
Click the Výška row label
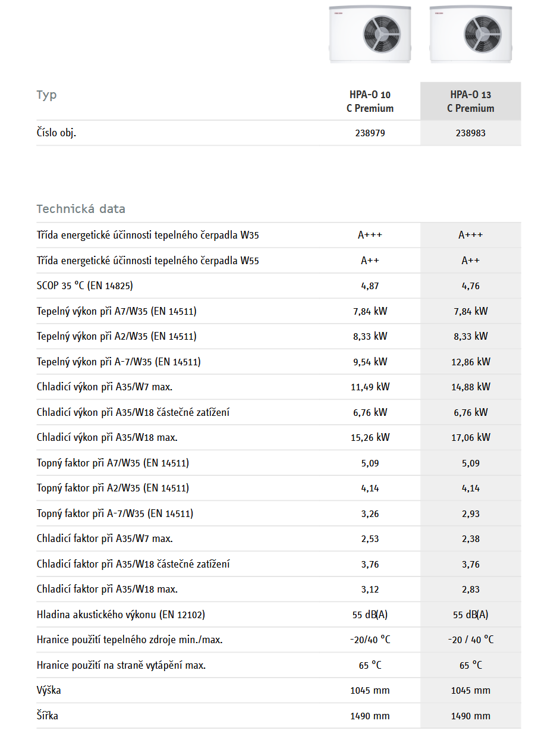[x=49, y=690]
